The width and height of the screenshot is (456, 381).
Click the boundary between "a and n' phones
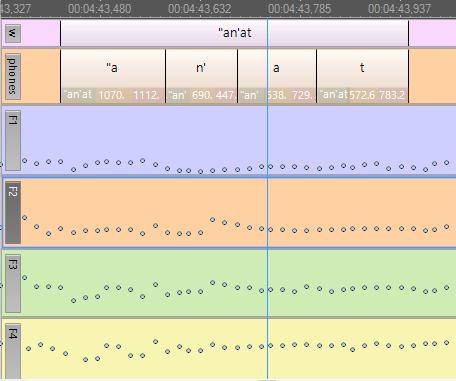click(165, 76)
